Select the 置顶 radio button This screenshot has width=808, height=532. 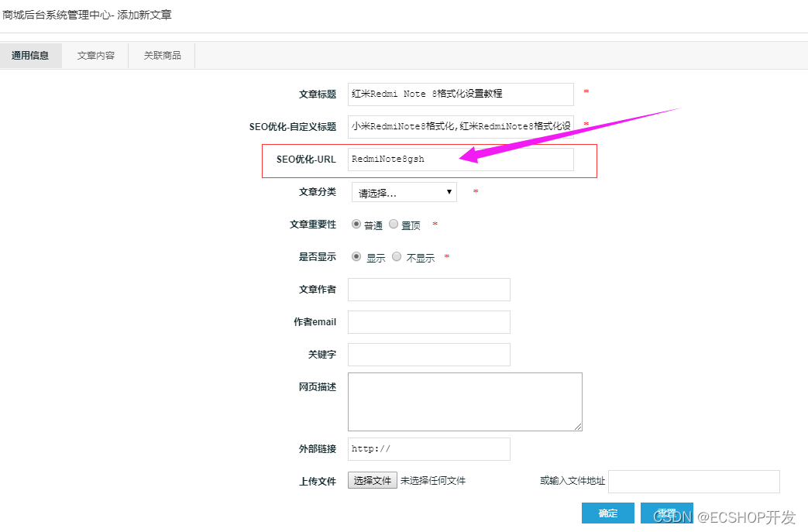394,224
